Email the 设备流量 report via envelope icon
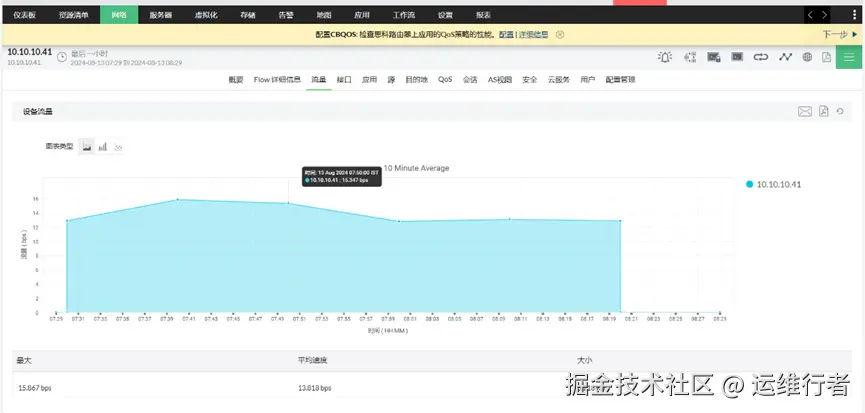Viewport: 865px width, 413px height. click(805, 112)
